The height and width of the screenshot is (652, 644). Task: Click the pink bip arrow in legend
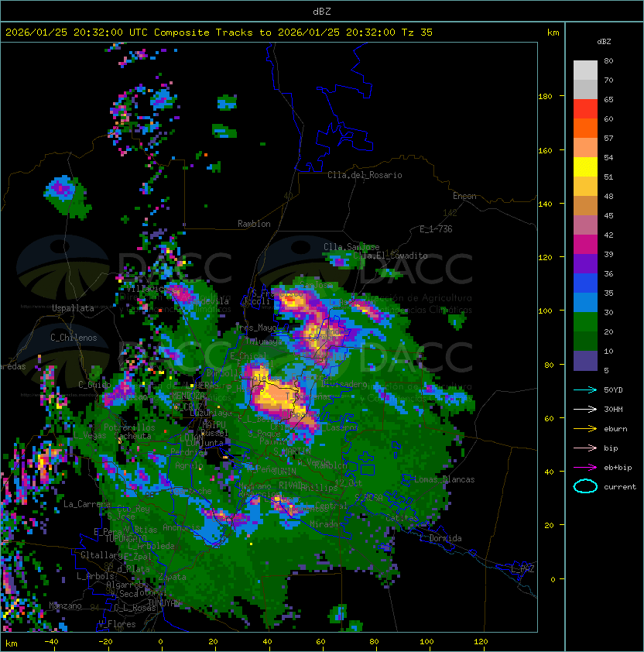[585, 448]
